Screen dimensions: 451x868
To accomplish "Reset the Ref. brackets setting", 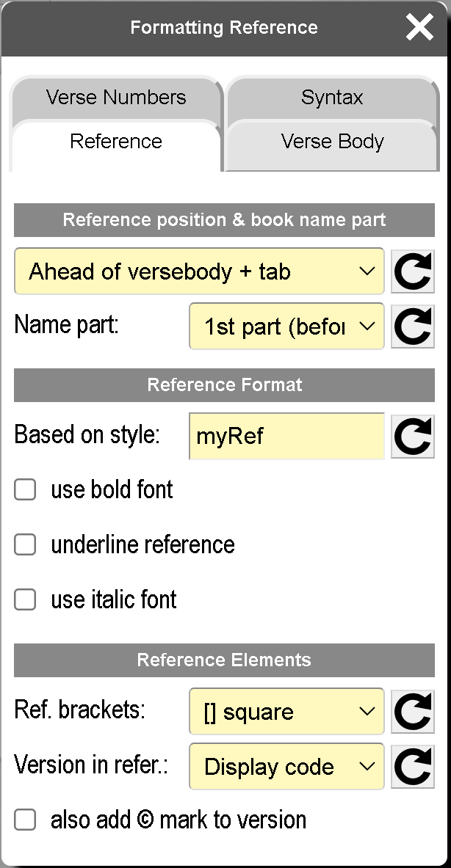I will pyautogui.click(x=412, y=712).
